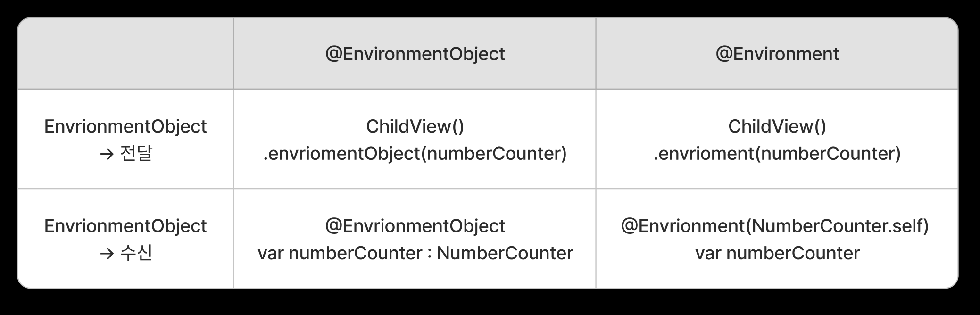This screenshot has height=315, width=980.
Task: Click the @EnvironmentObject column header
Action: click(415, 54)
